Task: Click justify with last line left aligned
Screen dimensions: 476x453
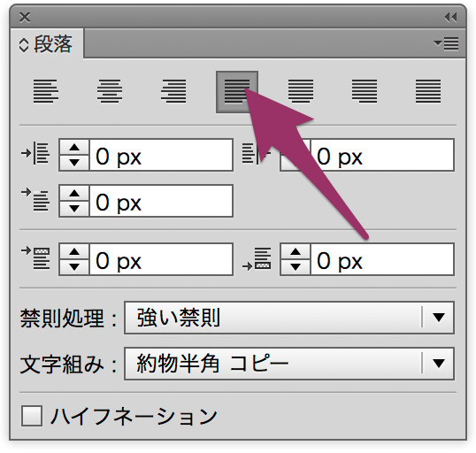Action: pos(237,92)
